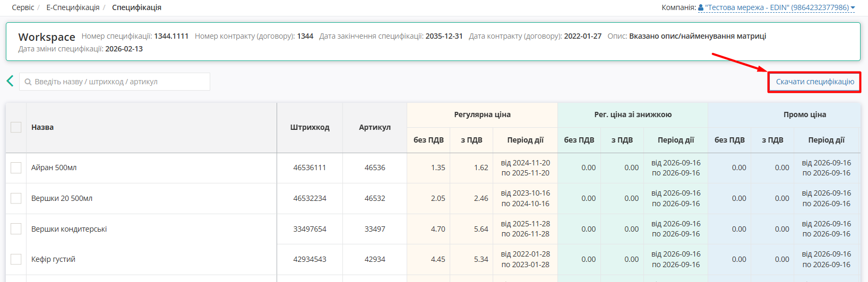The width and height of the screenshot is (868, 282).
Task: Click barcode 42934543
Action: point(310,259)
